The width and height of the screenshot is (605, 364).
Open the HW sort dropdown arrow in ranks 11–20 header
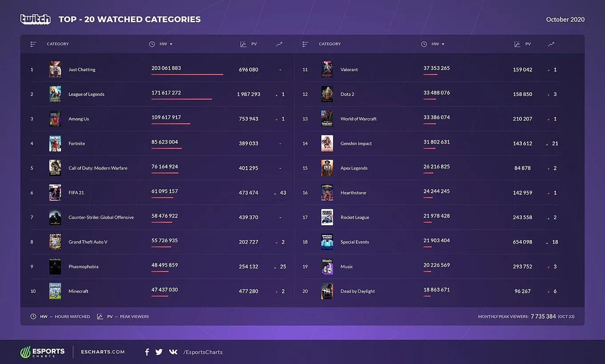(443, 44)
